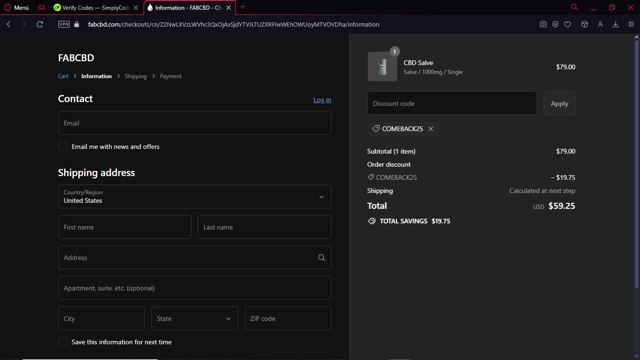640x360 pixels.
Task: Click the Calculated at next step text
Action: click(x=542, y=191)
